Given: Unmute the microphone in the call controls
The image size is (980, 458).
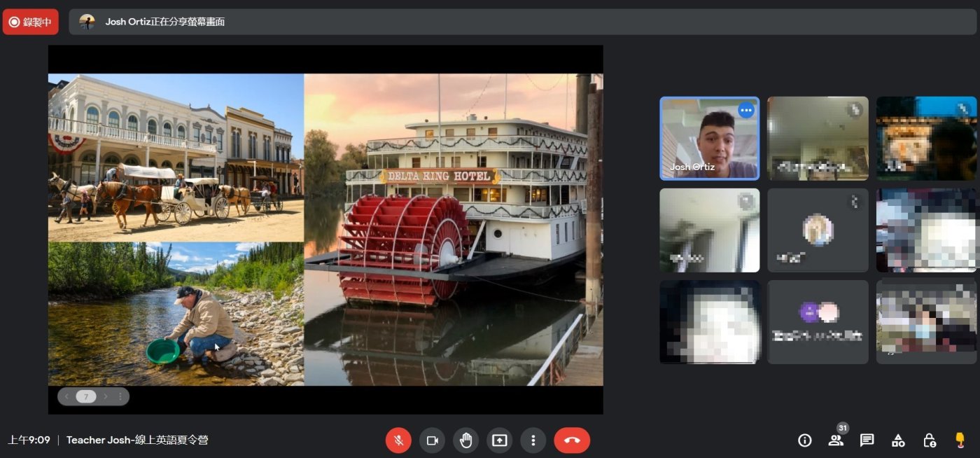Looking at the screenshot, I should [x=398, y=440].
